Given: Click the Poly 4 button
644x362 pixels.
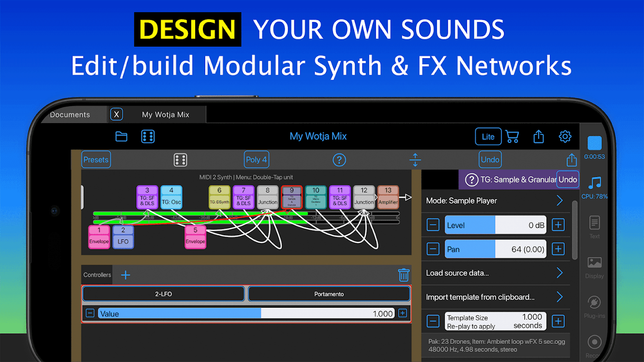Looking at the screenshot, I should (x=256, y=160).
